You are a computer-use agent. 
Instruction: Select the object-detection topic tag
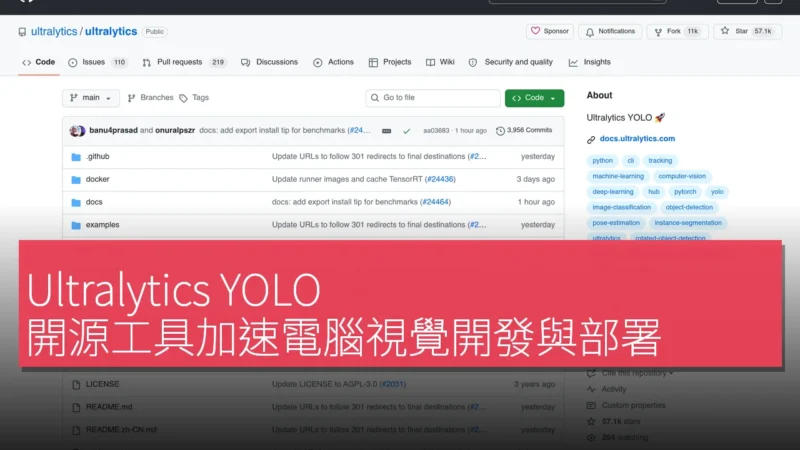(x=689, y=208)
